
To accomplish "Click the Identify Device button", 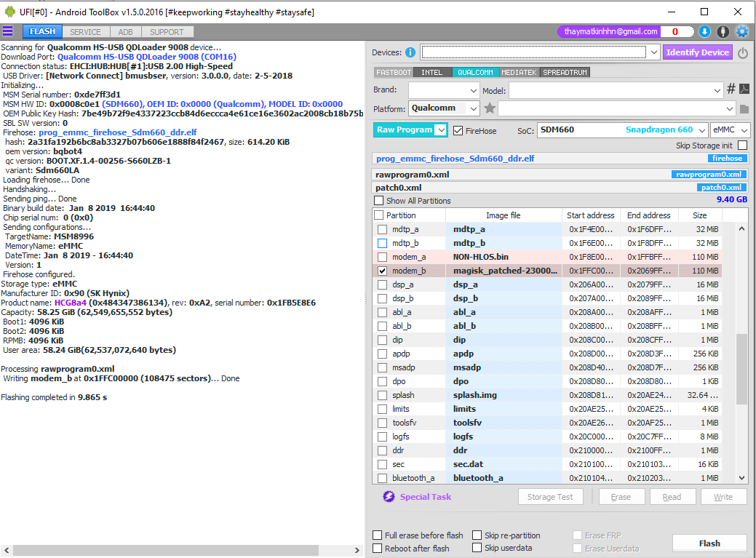I will (x=697, y=52).
